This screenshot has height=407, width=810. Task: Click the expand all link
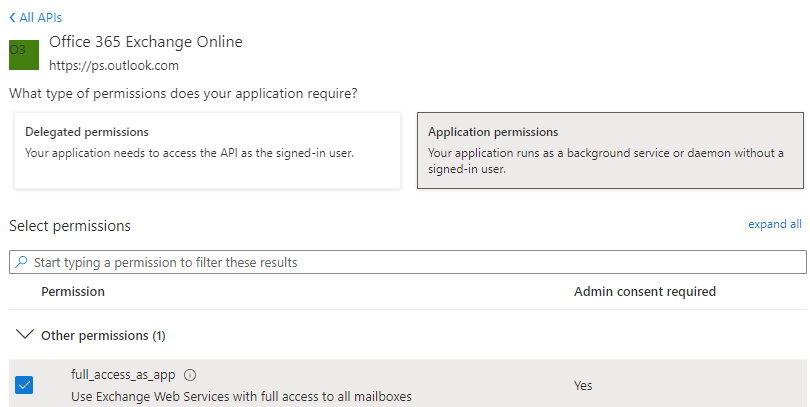(775, 224)
